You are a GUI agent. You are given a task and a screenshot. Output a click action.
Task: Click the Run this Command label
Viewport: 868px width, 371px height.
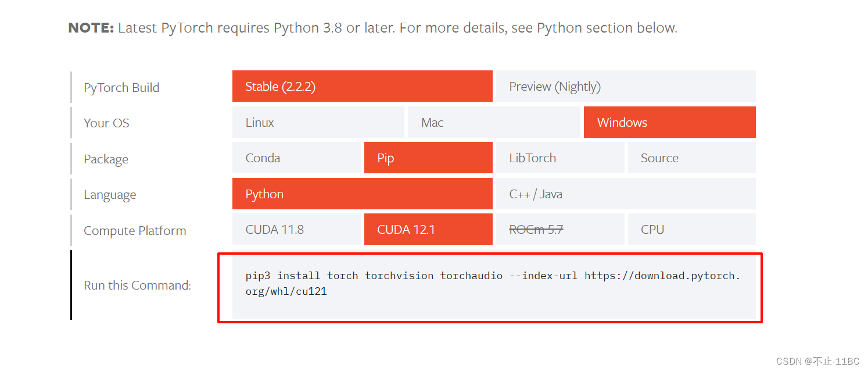pos(137,285)
